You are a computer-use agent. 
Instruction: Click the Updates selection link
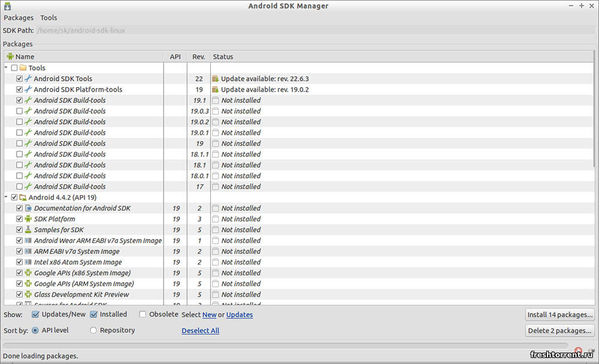(240, 315)
